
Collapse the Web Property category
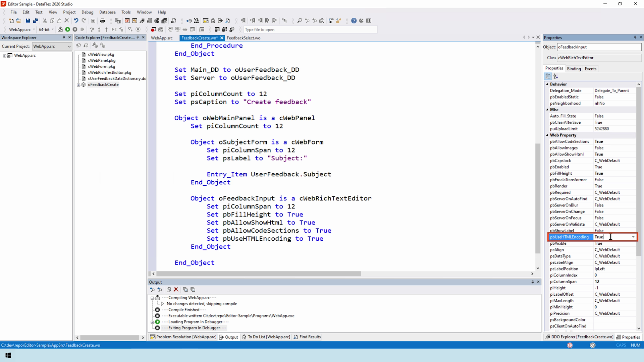pos(547,135)
